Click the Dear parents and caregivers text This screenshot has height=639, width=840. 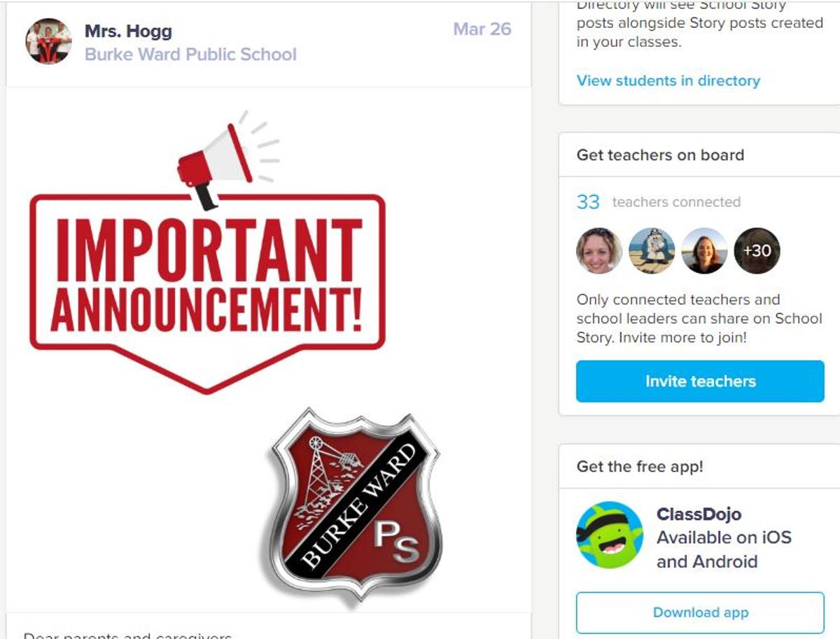(x=127, y=635)
